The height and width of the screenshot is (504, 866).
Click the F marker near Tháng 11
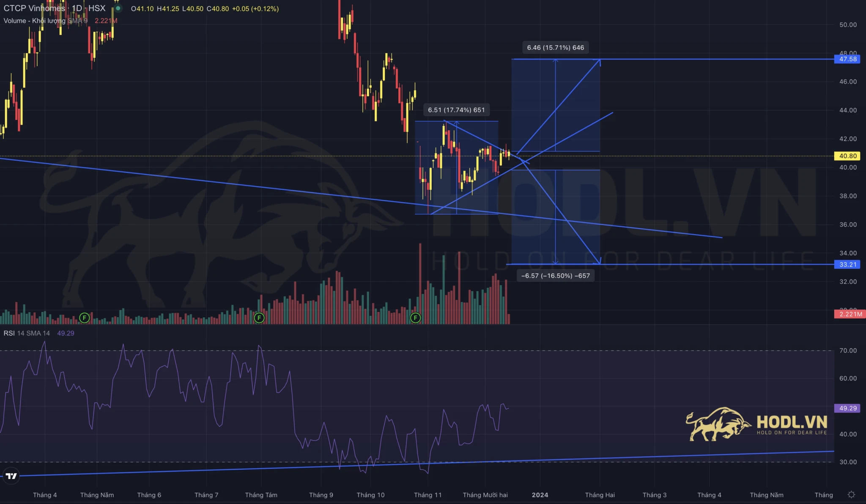[x=416, y=318]
